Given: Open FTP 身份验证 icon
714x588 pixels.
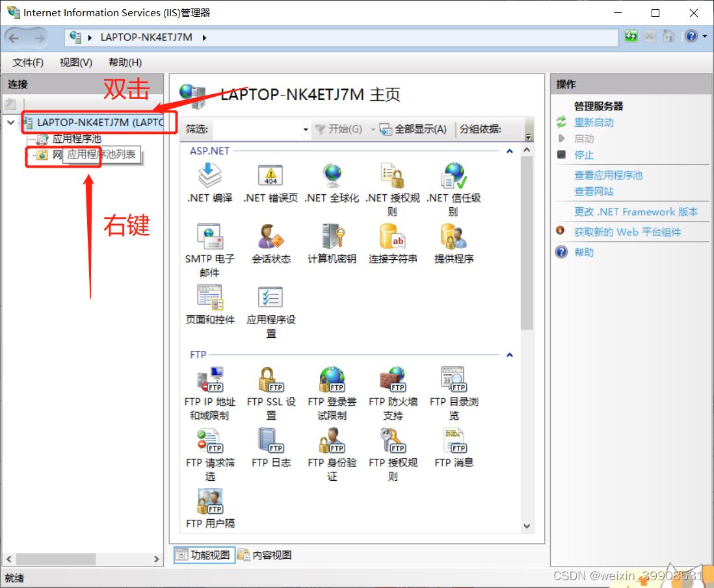Looking at the screenshot, I should (332, 441).
